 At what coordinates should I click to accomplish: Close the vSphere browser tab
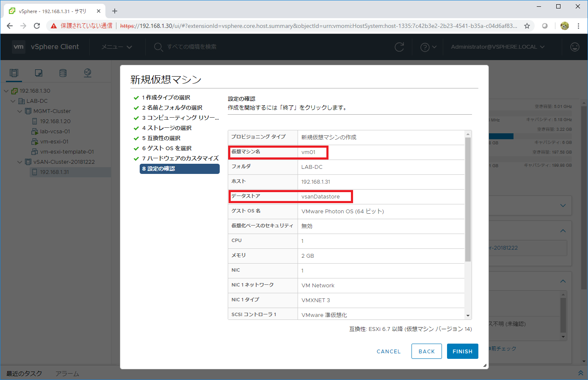(x=99, y=11)
